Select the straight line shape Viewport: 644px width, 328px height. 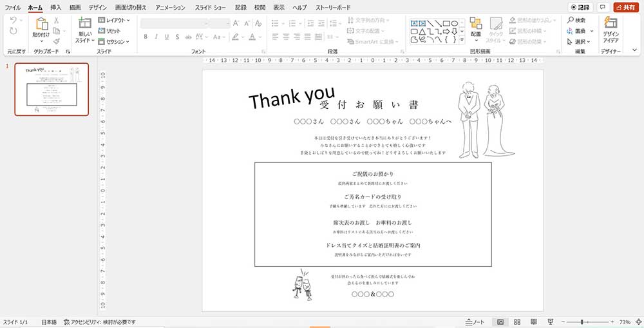pos(430,23)
